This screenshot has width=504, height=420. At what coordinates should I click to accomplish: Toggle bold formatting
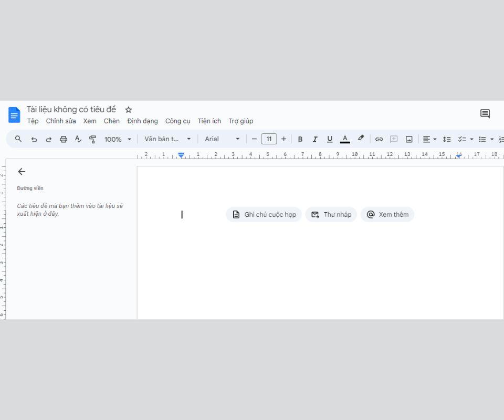pyautogui.click(x=300, y=139)
